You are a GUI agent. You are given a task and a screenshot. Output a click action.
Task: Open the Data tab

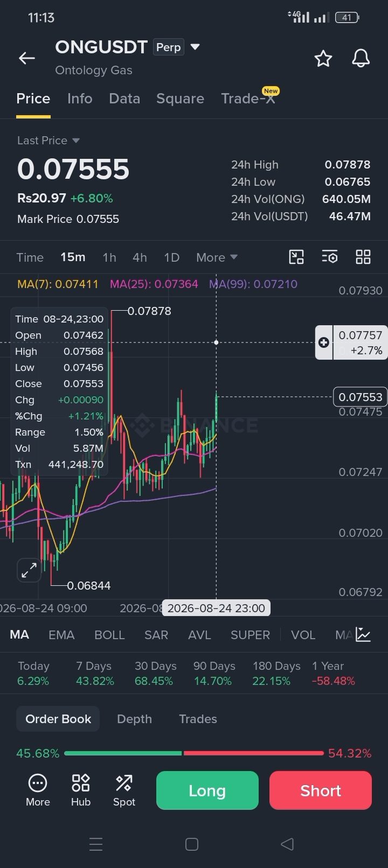124,99
